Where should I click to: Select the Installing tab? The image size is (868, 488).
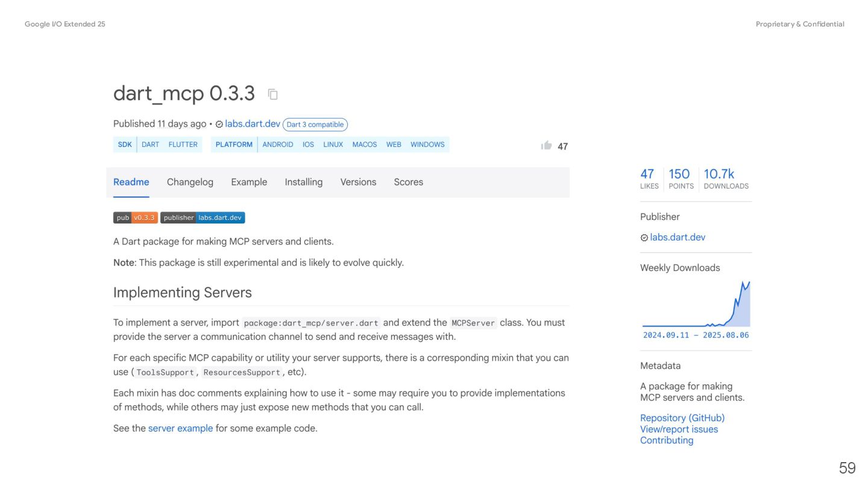(x=304, y=182)
